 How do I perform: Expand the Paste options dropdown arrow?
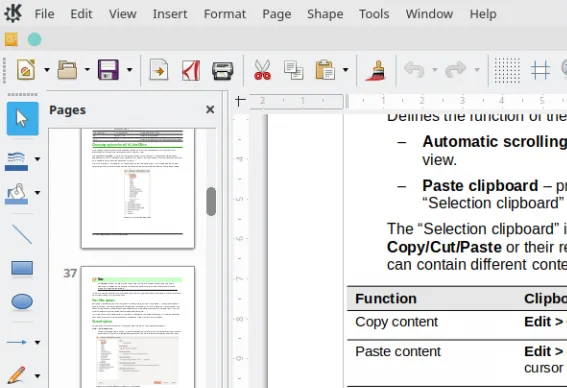pyautogui.click(x=345, y=70)
